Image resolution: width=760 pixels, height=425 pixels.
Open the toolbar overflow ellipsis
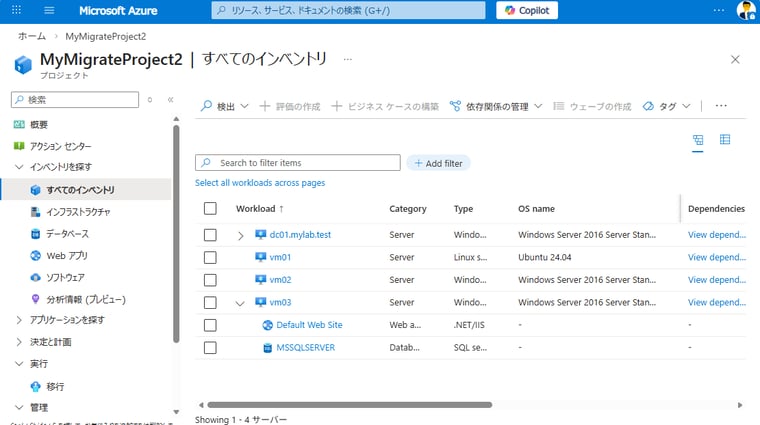721,106
